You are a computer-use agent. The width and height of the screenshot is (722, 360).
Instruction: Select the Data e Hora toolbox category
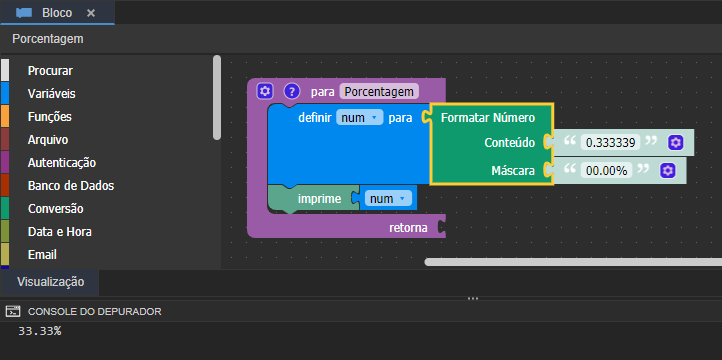click(x=59, y=232)
